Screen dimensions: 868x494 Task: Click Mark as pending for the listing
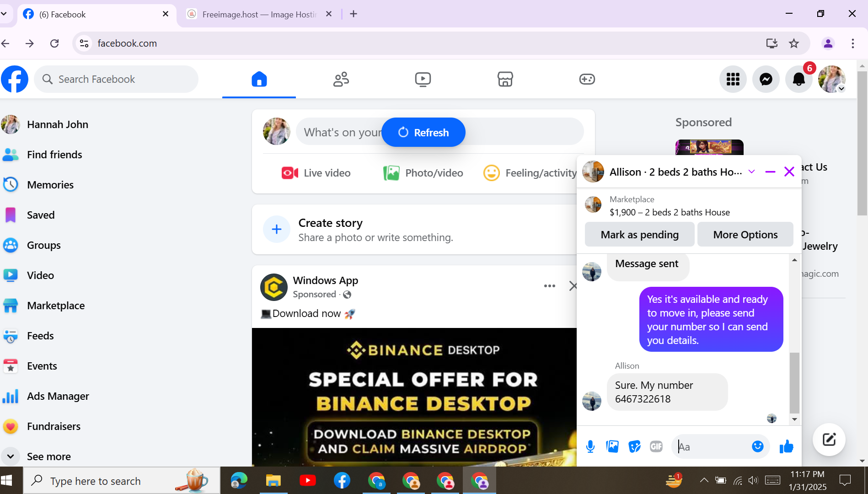(640, 235)
